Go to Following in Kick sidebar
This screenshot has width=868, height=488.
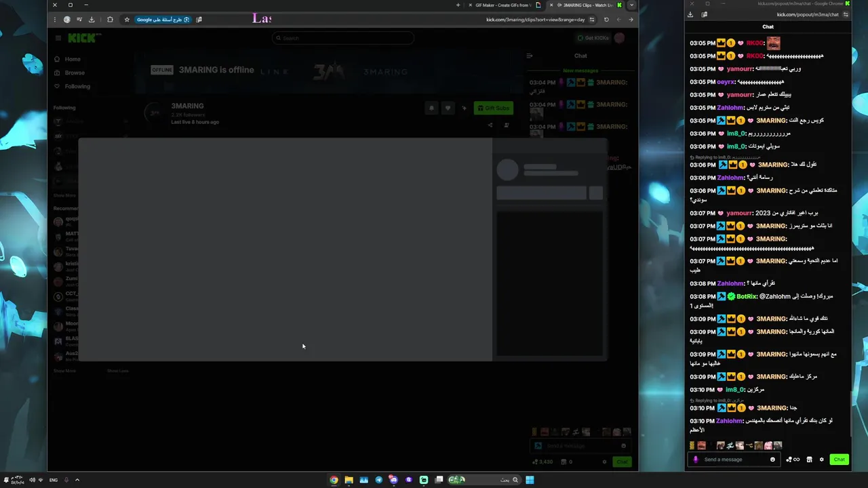(72, 86)
